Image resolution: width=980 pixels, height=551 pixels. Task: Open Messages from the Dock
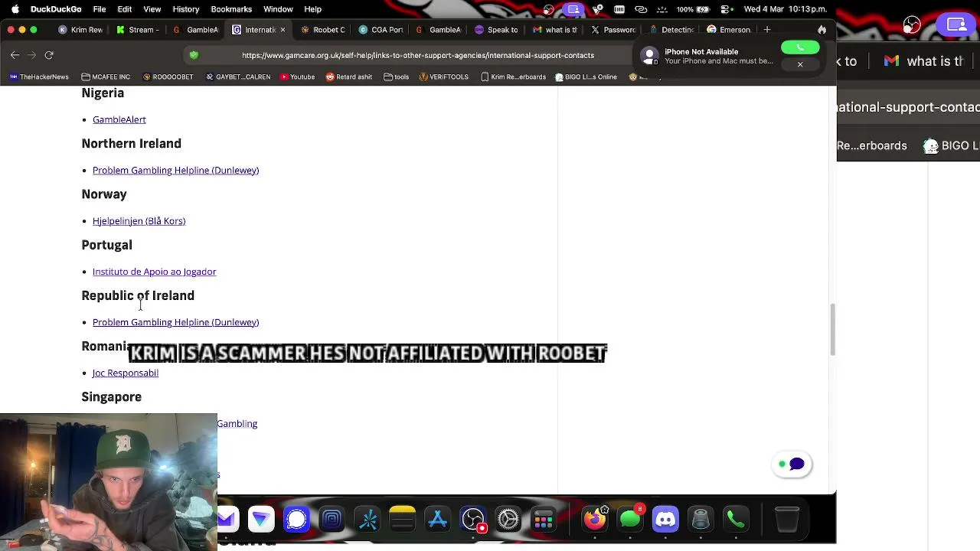point(630,520)
